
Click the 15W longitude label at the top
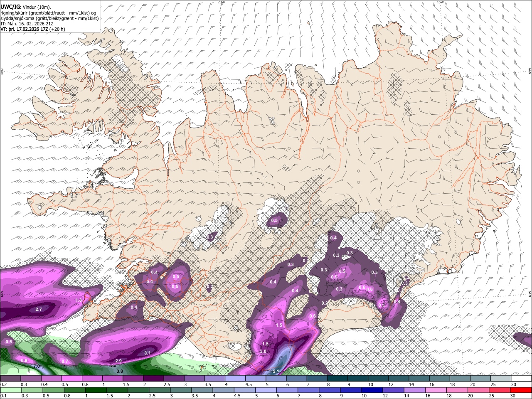[x=440, y=2]
